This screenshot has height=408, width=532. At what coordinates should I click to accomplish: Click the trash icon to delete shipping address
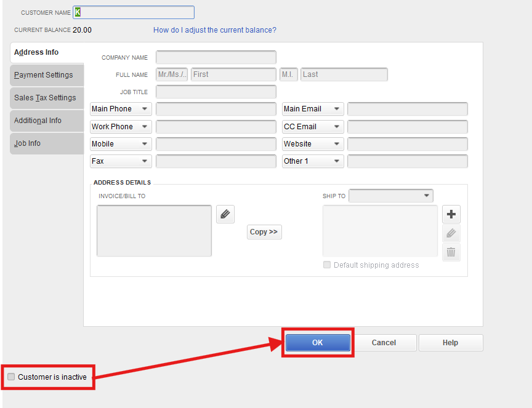[x=451, y=252]
